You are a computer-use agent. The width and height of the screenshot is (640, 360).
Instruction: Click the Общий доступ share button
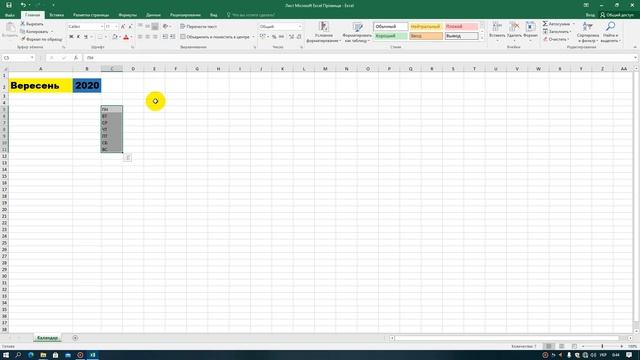click(617, 15)
